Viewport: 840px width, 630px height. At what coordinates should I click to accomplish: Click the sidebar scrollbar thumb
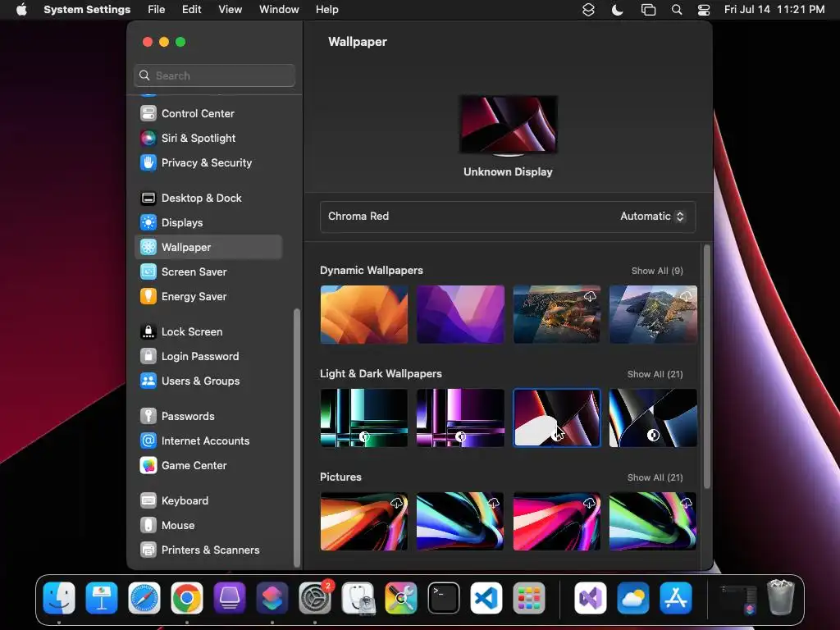tap(296, 438)
